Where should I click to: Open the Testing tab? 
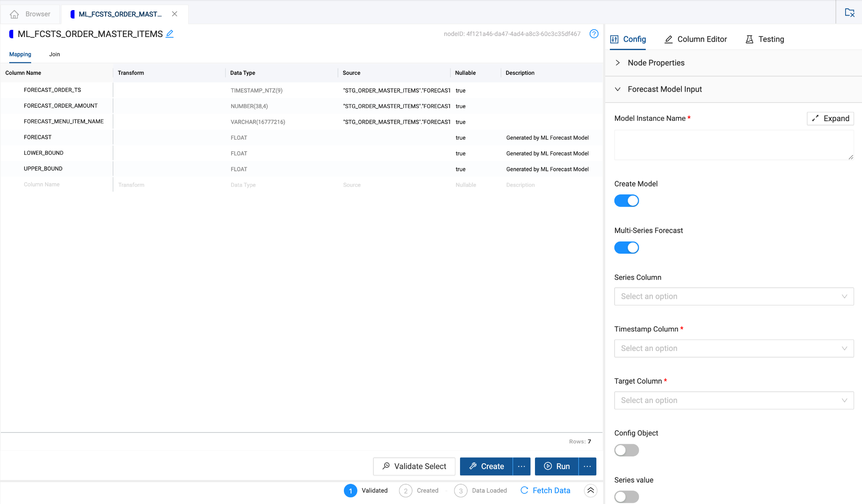(765, 39)
